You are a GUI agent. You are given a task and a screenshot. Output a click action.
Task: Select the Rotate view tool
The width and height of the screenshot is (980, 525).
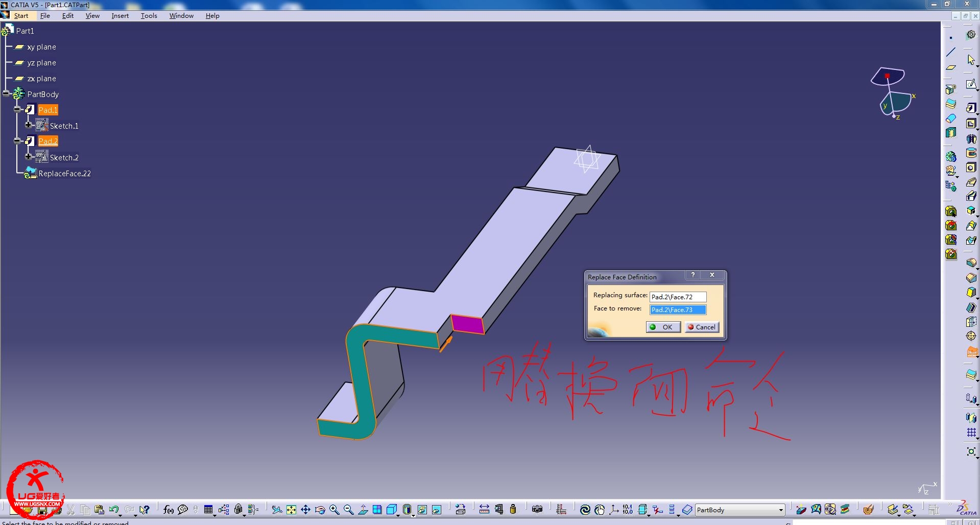(x=320, y=509)
